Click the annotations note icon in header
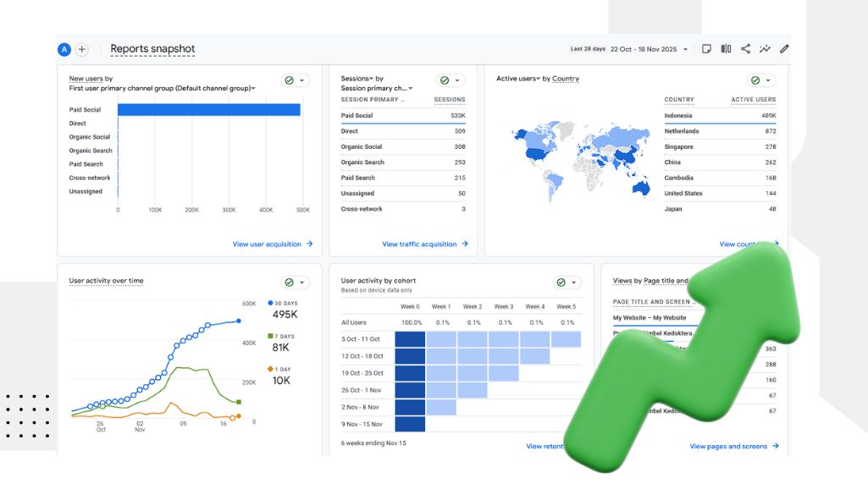The height and width of the screenshot is (489, 868). click(706, 49)
